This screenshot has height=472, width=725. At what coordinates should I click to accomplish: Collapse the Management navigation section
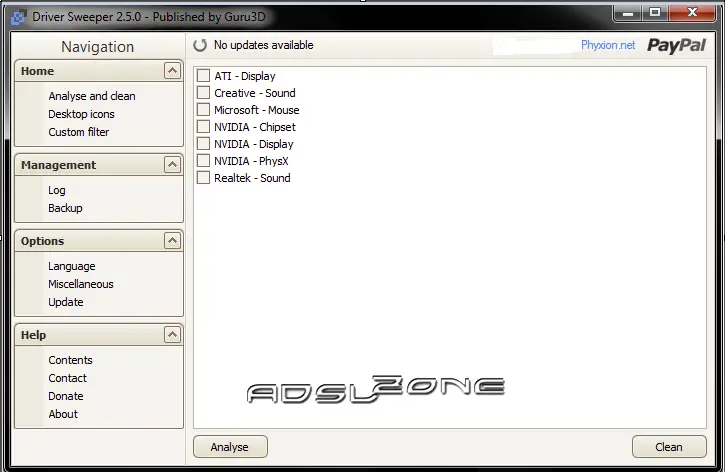tap(172, 165)
